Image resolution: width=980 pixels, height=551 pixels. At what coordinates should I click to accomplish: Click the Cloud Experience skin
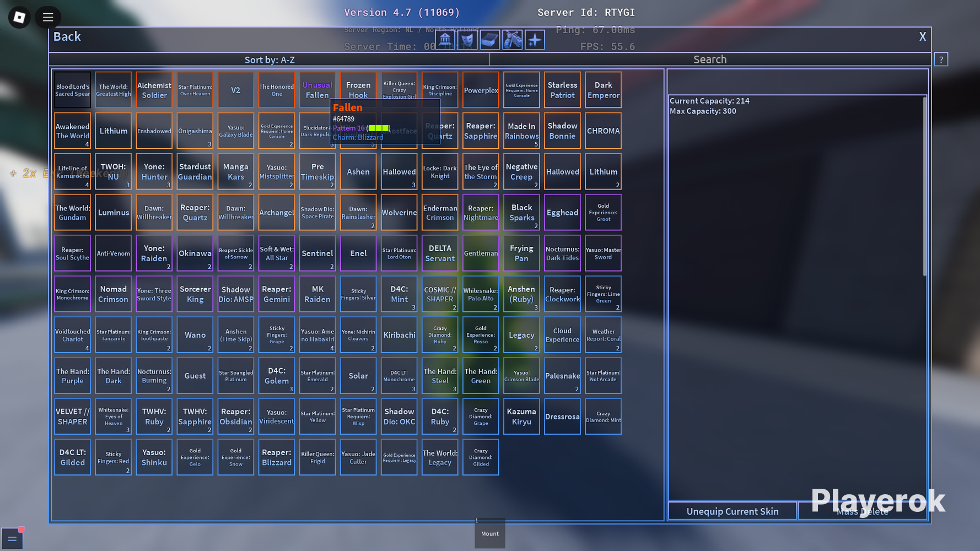click(562, 334)
